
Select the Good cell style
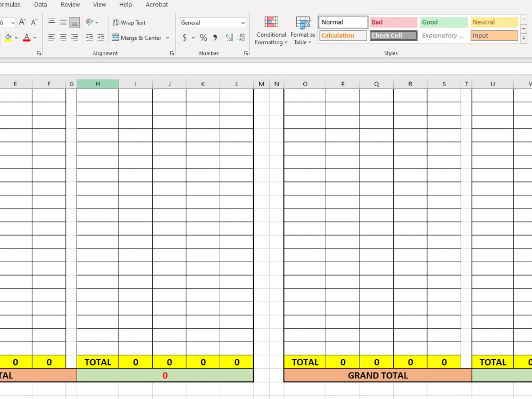[x=444, y=22]
